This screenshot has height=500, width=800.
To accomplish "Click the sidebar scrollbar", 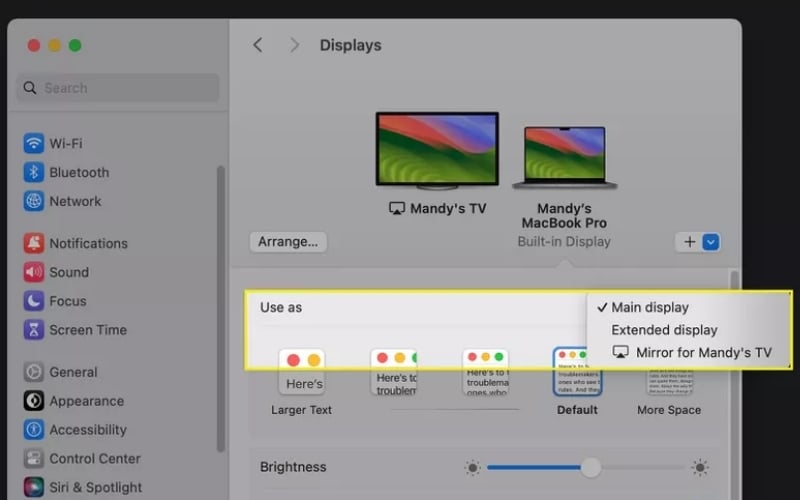I will coord(221,309).
